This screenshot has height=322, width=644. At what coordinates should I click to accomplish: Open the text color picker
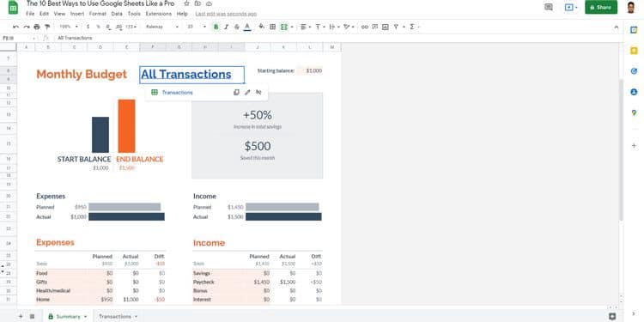[247, 27]
